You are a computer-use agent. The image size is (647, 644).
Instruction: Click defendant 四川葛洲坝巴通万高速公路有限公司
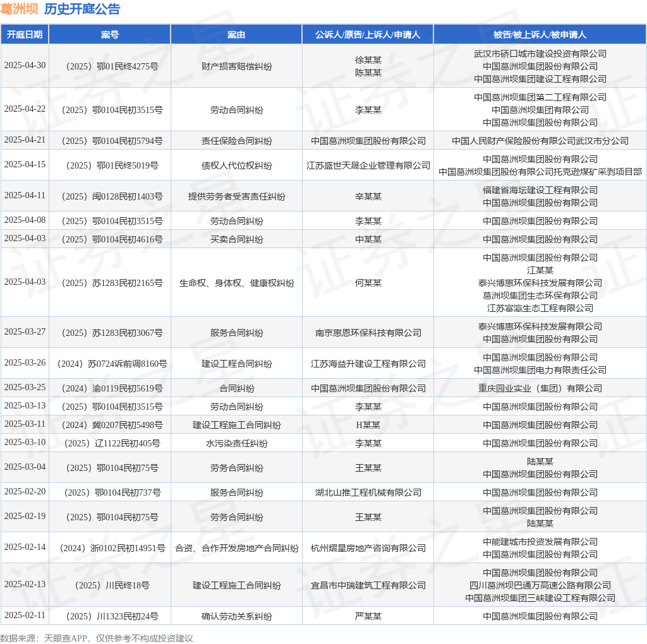pyautogui.click(x=540, y=585)
